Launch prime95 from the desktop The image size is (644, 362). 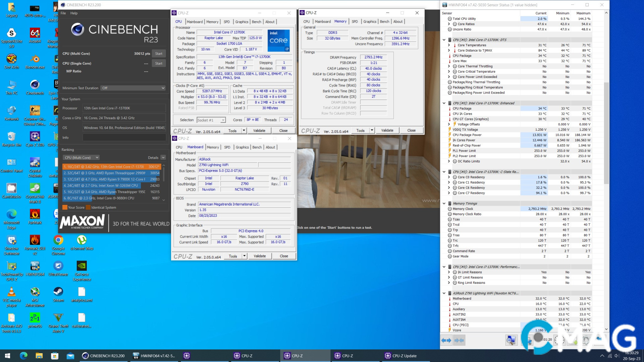[35, 318]
